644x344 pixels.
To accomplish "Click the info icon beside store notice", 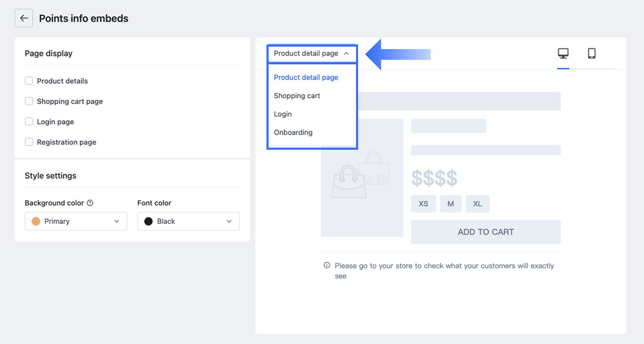I will 327,265.
